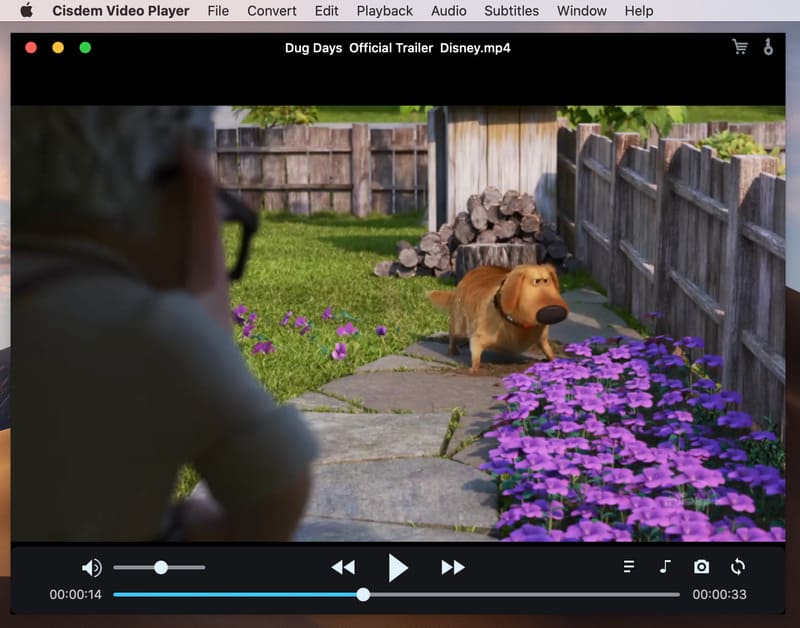Click the title Dug Days Official Trailer Disney.mp4
The height and width of the screenshot is (628, 800).
pos(397,48)
